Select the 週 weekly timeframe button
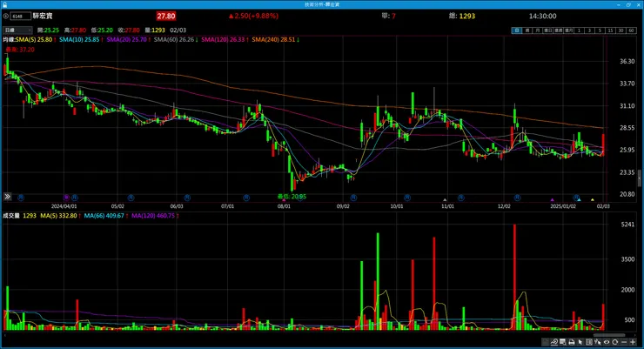This screenshot has width=644, height=349. pos(527,30)
